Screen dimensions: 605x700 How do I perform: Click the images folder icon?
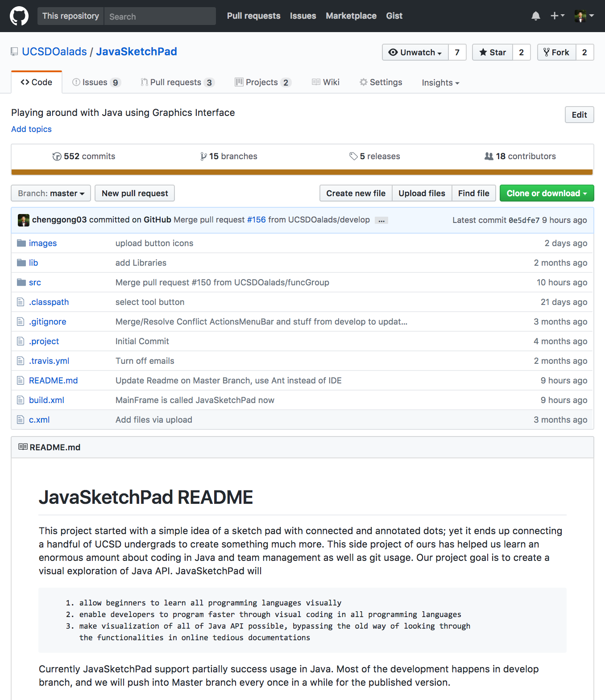21,243
